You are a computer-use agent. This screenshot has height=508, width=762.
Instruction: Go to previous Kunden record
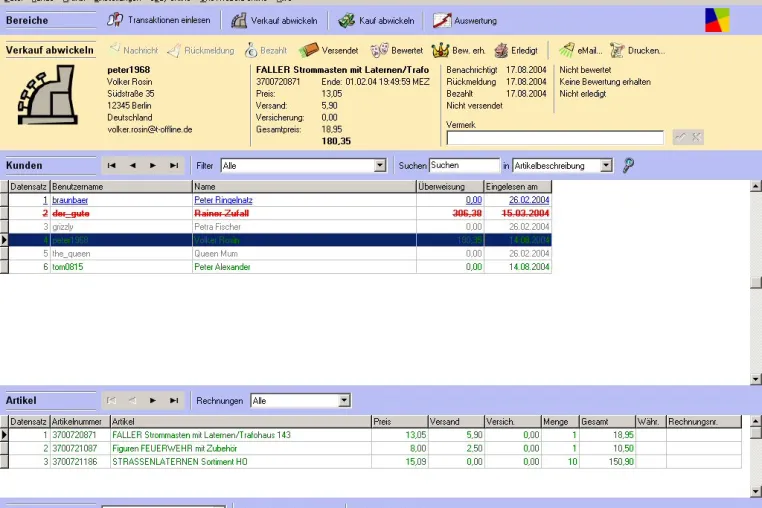[132, 165]
